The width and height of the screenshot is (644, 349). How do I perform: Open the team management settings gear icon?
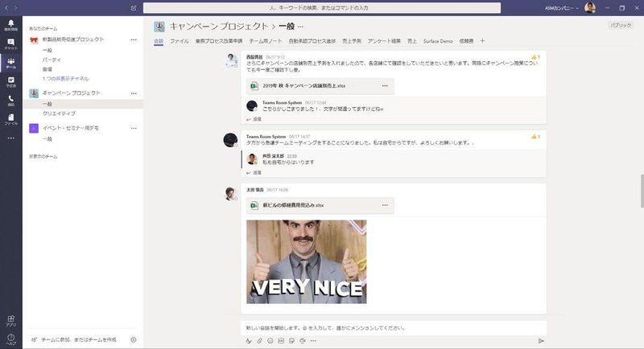pos(134,339)
